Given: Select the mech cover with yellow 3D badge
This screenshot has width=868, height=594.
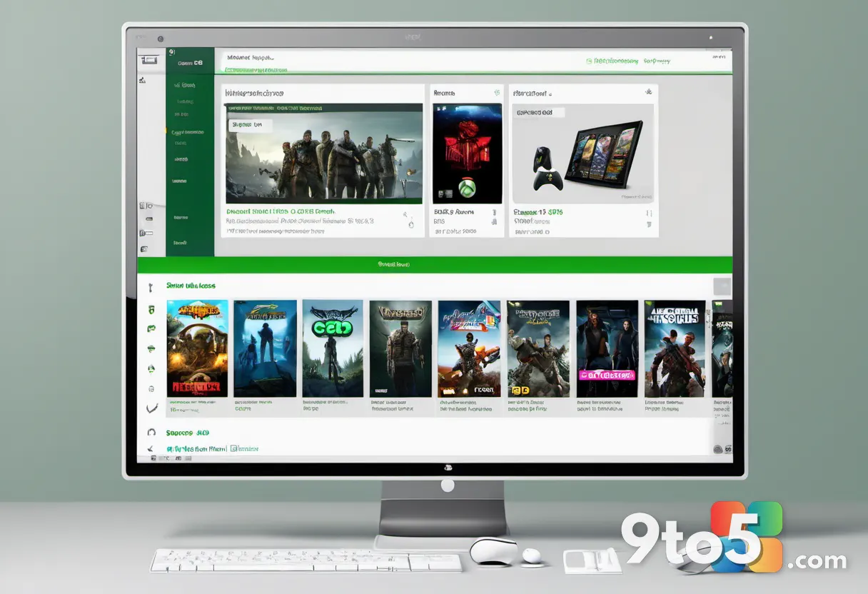Looking at the screenshot, I should [538, 348].
